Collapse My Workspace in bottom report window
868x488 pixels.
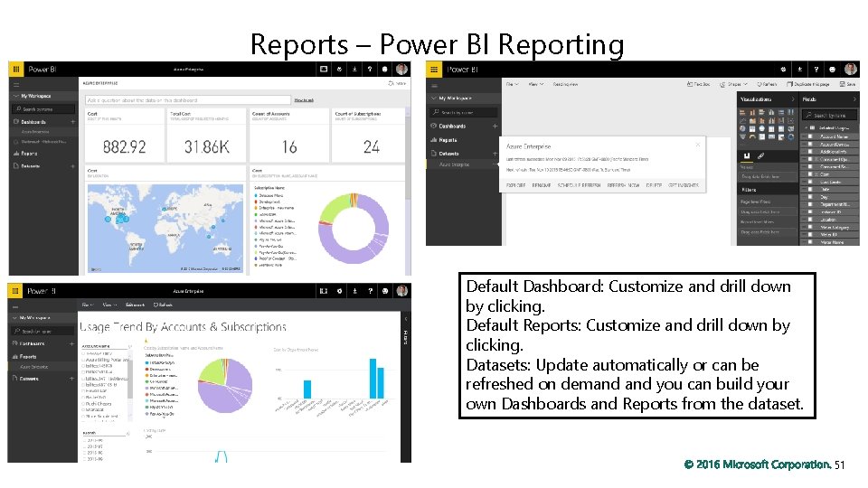click(14, 318)
